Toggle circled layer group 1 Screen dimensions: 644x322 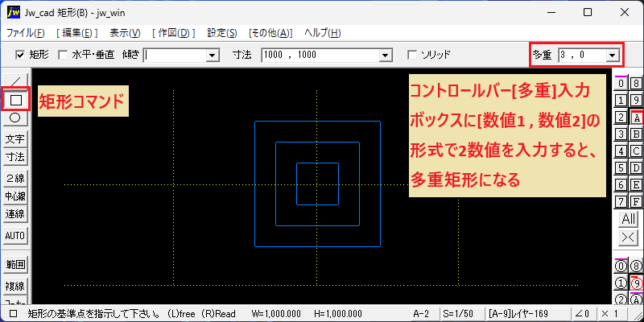621,283
